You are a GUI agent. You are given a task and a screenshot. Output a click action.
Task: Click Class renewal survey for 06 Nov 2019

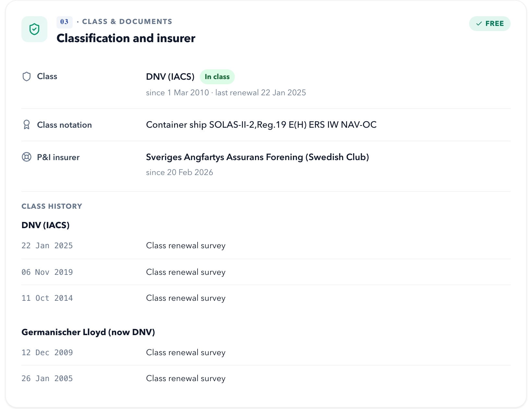click(186, 272)
